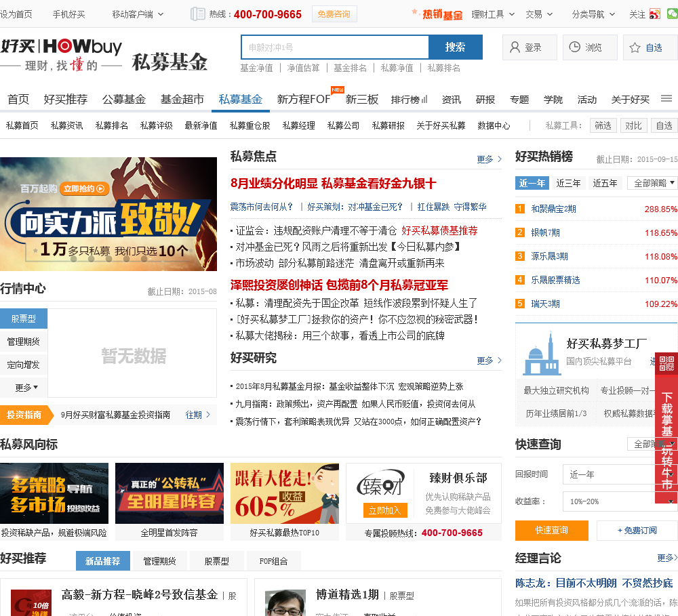Open 回报时间 近一年 dropdown
Image resolution: width=678 pixels, height=616 pixels.
(620, 474)
